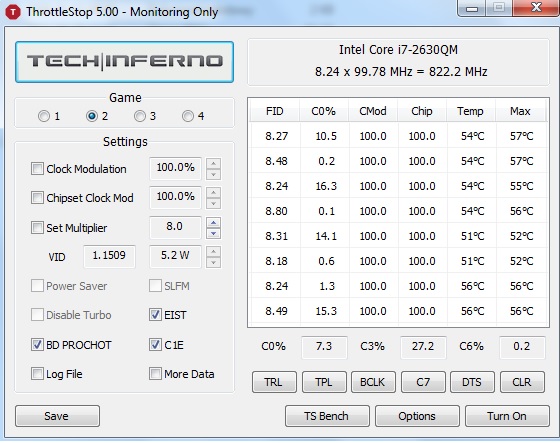Image resolution: width=560 pixels, height=443 pixels.
Task: Lower Set Multiplier using down arrow
Action: [x=214, y=233]
